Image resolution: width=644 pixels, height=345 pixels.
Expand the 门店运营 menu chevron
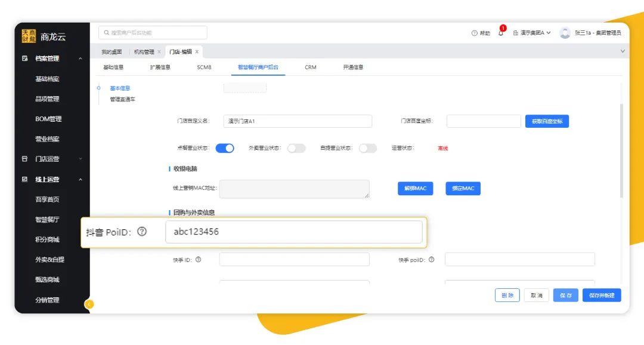coord(80,159)
